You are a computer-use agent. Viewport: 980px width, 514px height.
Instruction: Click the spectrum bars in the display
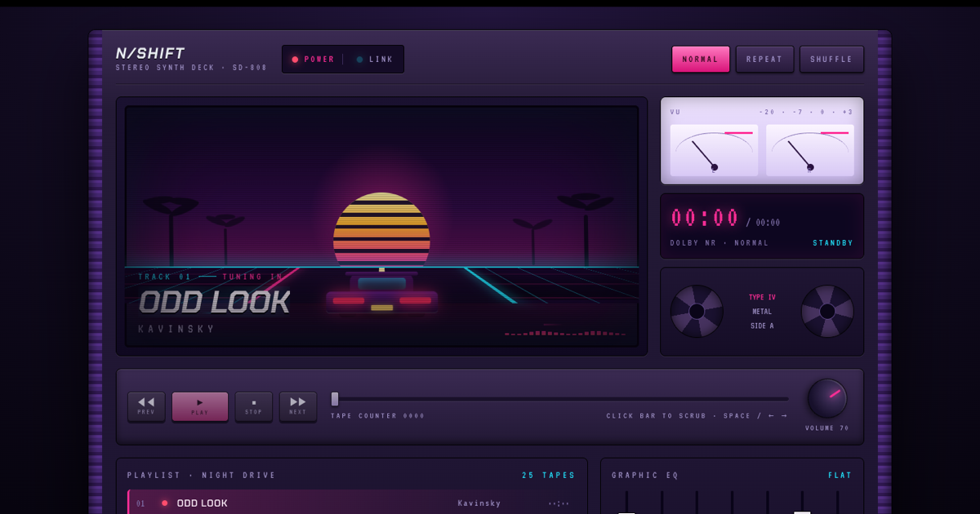565,331
